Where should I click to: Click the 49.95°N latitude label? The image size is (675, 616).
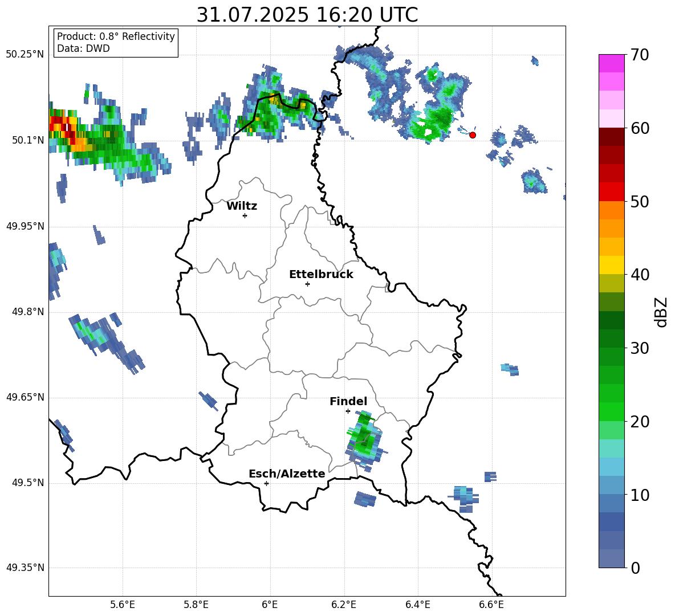[x=25, y=226]
